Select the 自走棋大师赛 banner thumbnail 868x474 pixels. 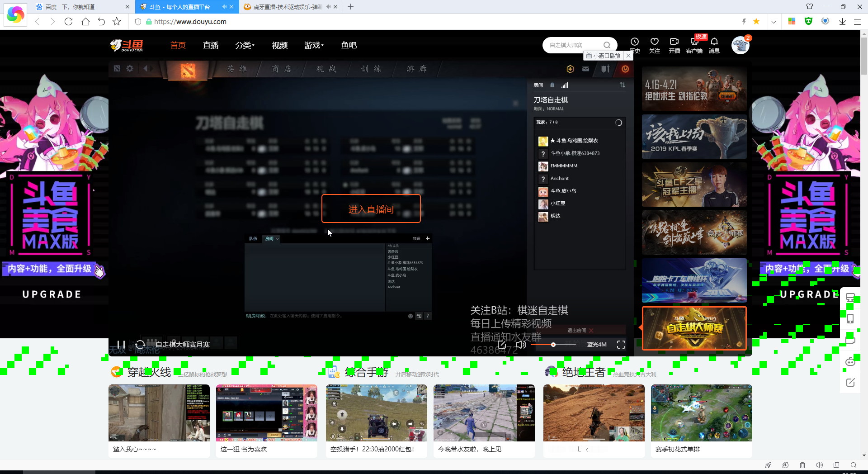pos(694,328)
